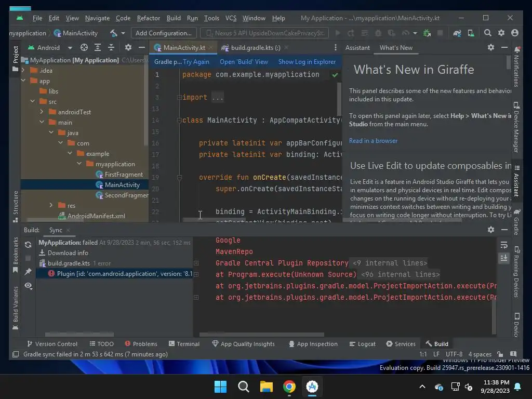532x399 pixels.
Task: Open the Tools menu
Action: [x=211, y=18]
